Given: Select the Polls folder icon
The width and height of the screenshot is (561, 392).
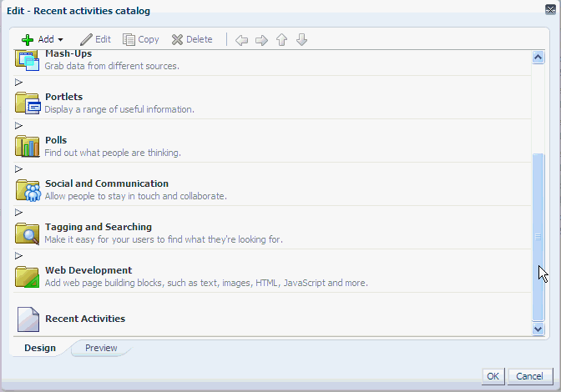Looking at the screenshot, I should 28,146.
